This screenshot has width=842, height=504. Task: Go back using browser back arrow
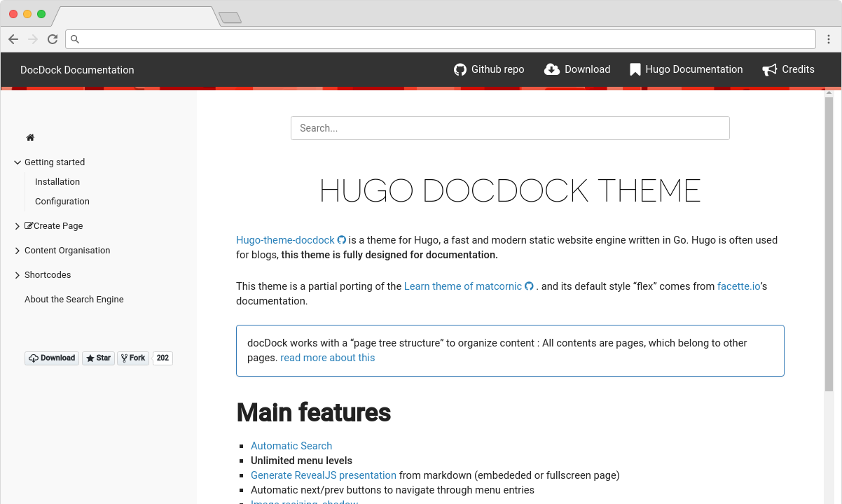13,39
